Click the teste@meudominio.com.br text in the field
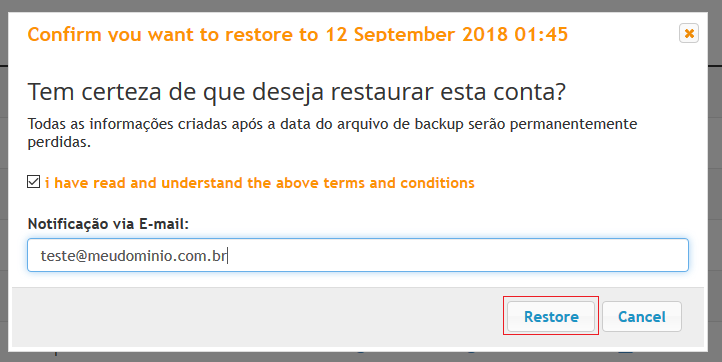The height and width of the screenshot is (362, 722). click(134, 255)
